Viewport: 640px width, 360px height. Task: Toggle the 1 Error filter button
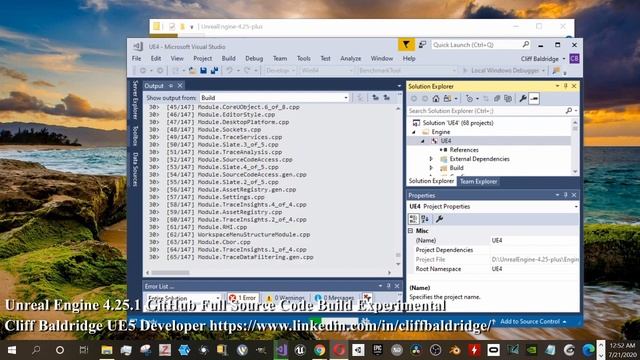coord(243,298)
